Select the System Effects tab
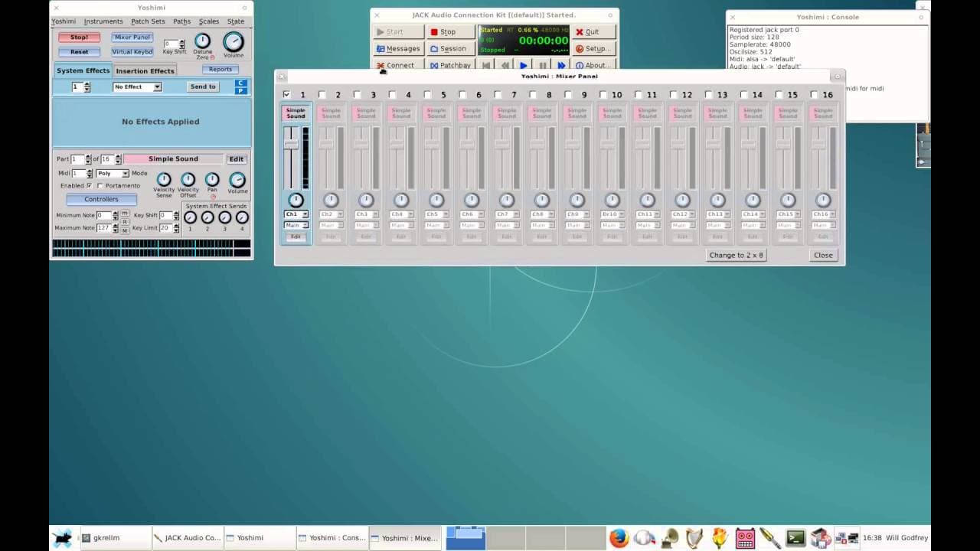This screenshot has width=980, height=551. click(x=83, y=70)
